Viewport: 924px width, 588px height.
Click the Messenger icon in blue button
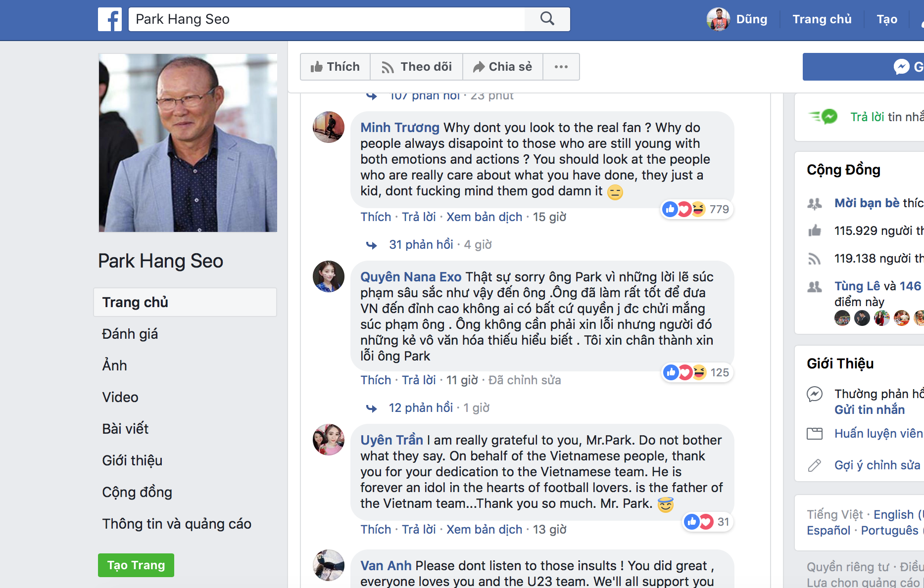tap(902, 67)
